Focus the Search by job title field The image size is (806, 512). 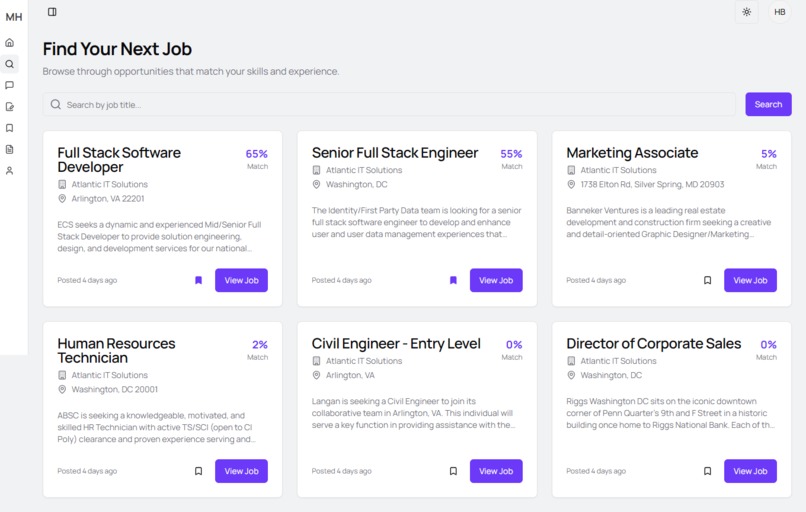[x=389, y=104]
